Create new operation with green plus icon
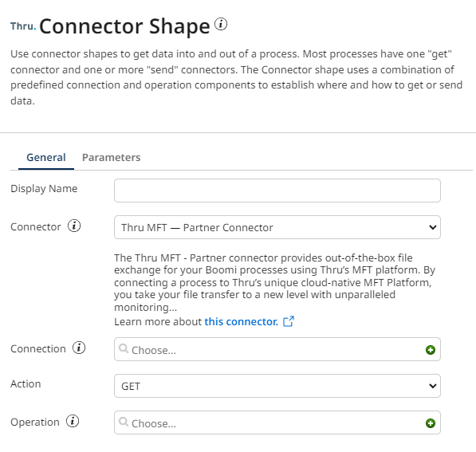The width and height of the screenshot is (476, 452). pyautogui.click(x=431, y=423)
